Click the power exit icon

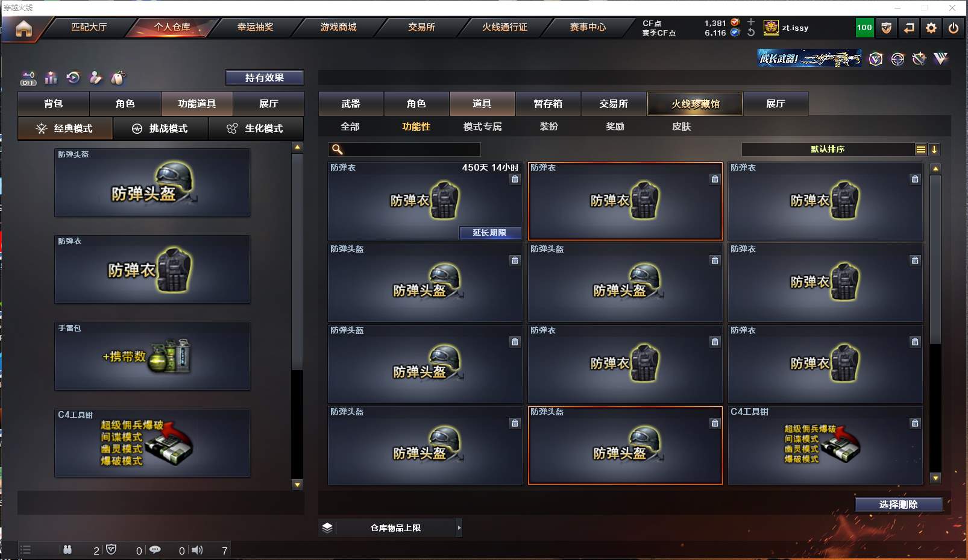click(954, 28)
